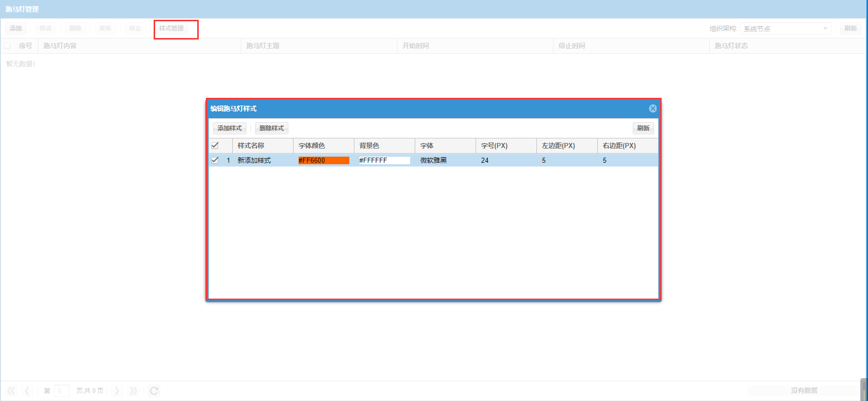
Task: Toggle select-all checkbox in the main table header
Action: (x=7, y=46)
